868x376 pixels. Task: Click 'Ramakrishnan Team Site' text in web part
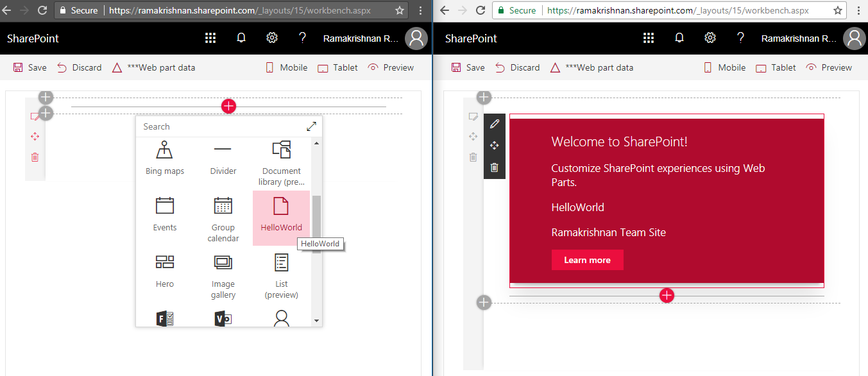(609, 232)
